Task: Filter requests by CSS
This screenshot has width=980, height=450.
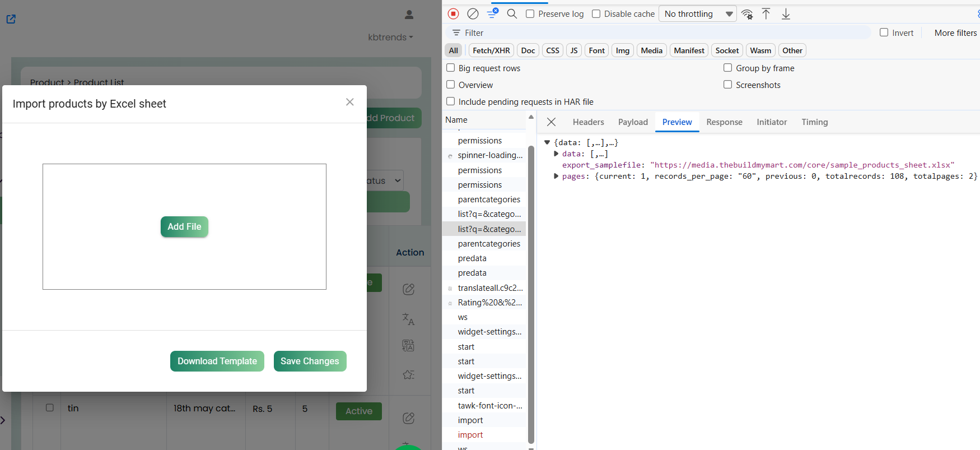Action: tap(553, 50)
